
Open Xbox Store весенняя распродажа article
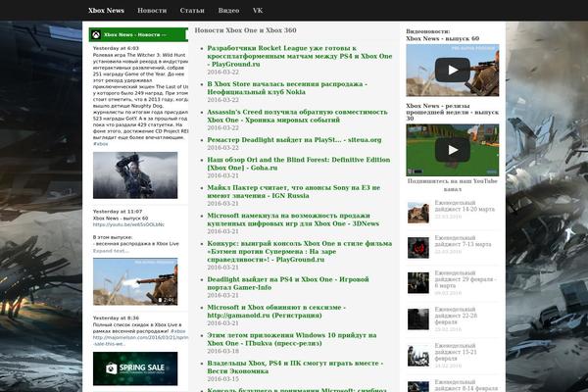pos(287,88)
